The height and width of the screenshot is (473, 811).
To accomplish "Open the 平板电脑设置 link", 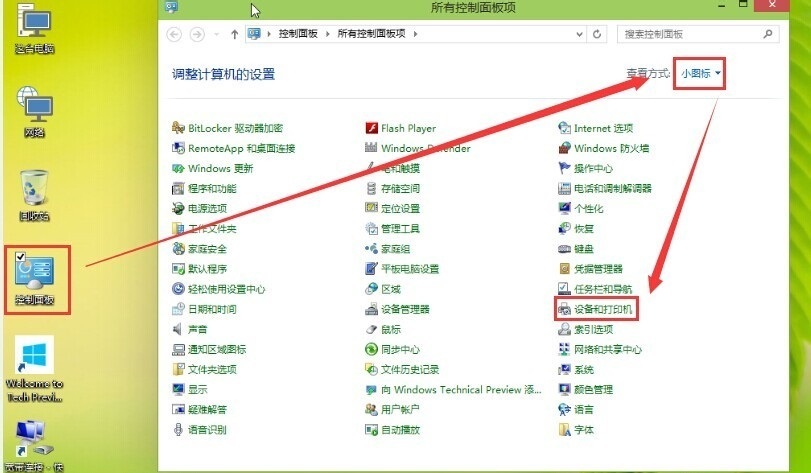I will [x=410, y=269].
